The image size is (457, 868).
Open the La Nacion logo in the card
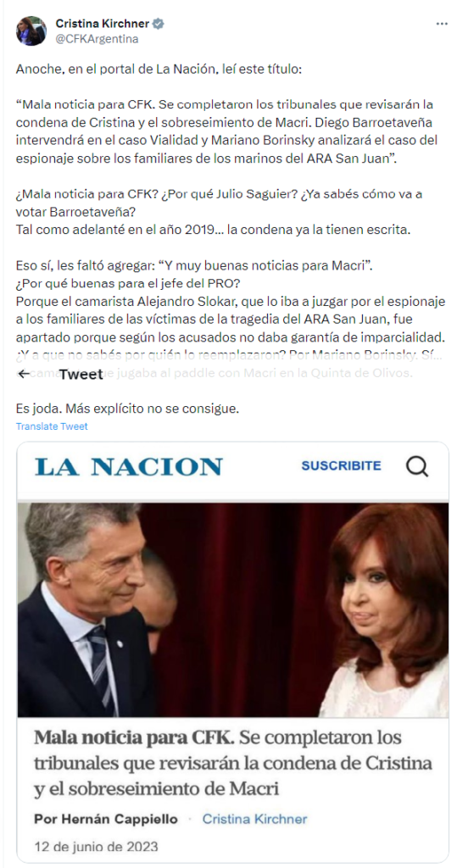(x=129, y=467)
